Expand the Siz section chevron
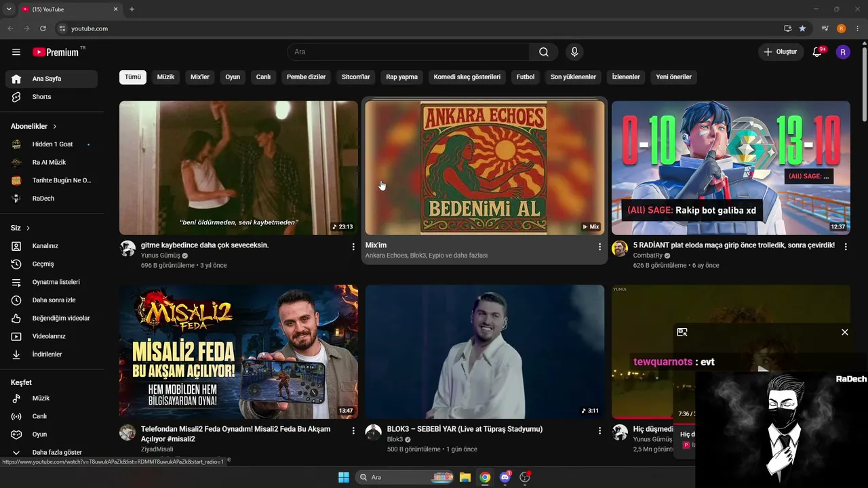The width and height of the screenshot is (868, 488). point(28,228)
